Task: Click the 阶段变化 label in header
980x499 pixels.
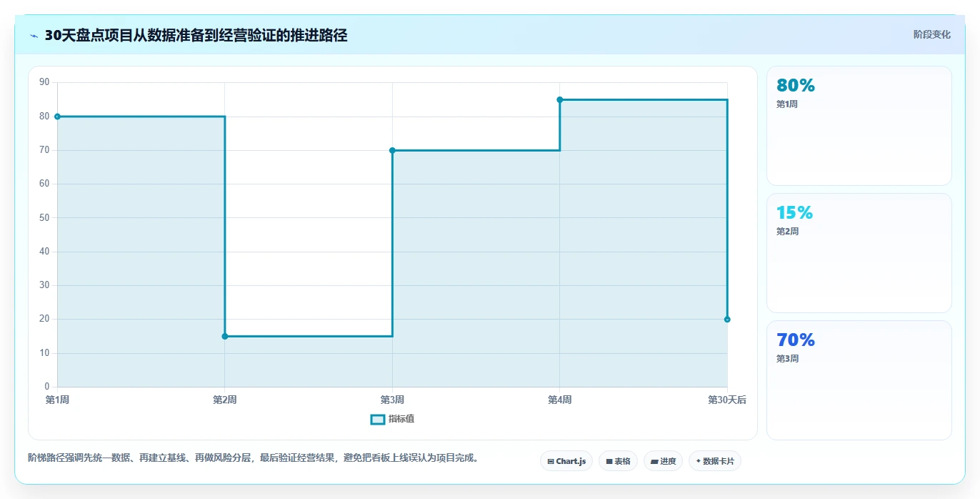Action: coord(931,34)
